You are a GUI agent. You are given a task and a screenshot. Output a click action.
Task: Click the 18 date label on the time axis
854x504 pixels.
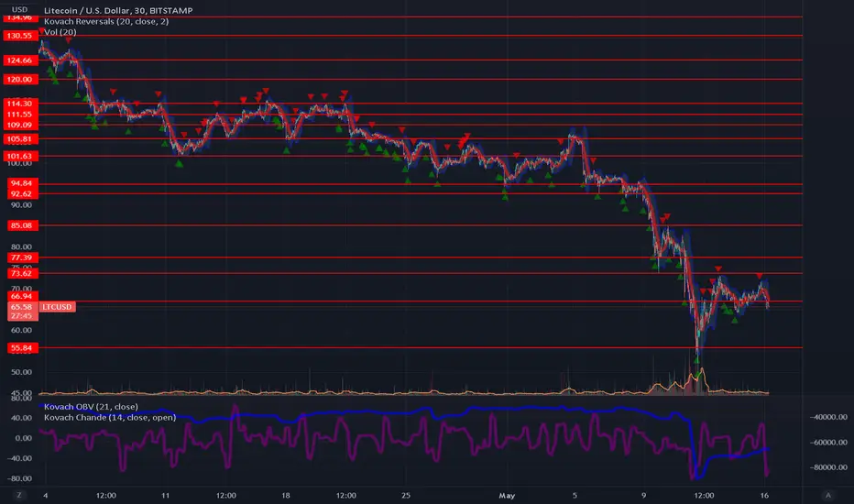(285, 495)
